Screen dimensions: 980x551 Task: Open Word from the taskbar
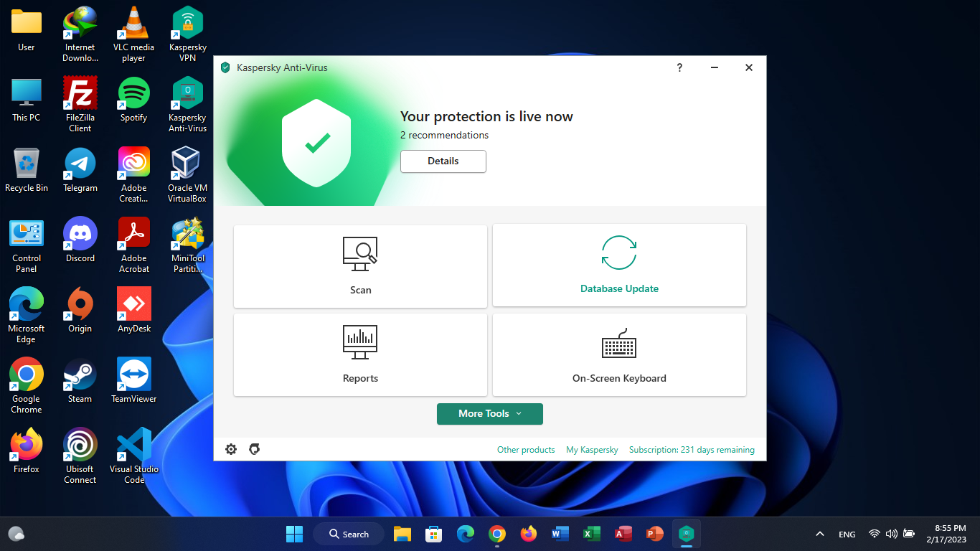pyautogui.click(x=560, y=534)
